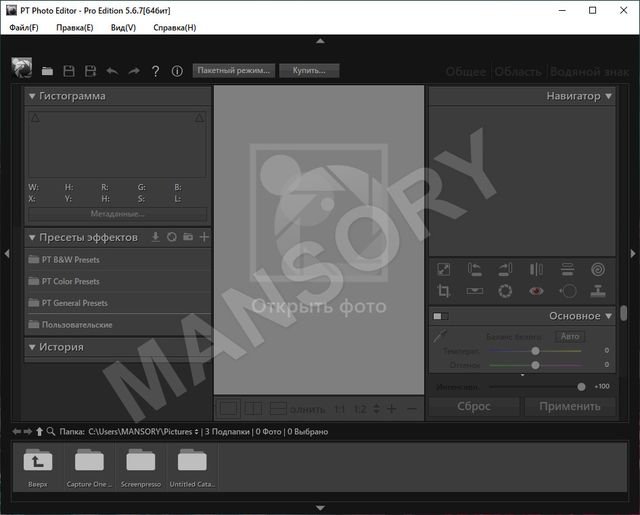The width and height of the screenshot is (640, 515).
Task: Click the rotate left icon
Action: point(475,268)
